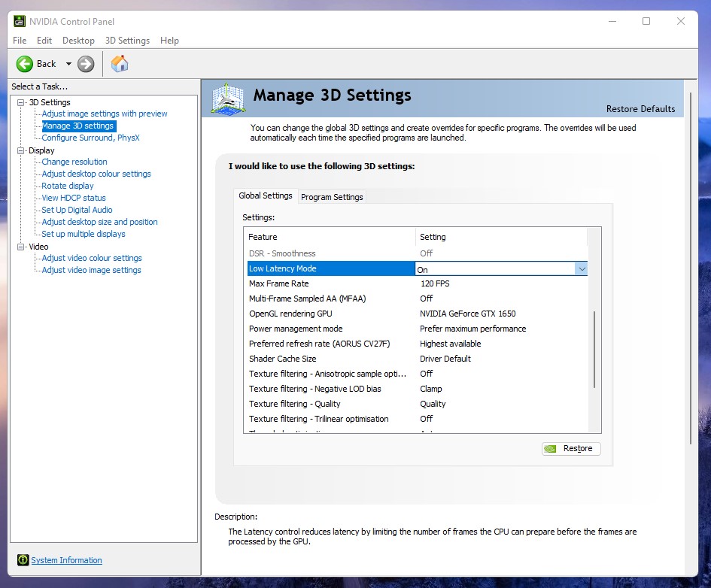The height and width of the screenshot is (588, 711).
Task: Select the Shader Cache Size row
Action: (x=417, y=359)
